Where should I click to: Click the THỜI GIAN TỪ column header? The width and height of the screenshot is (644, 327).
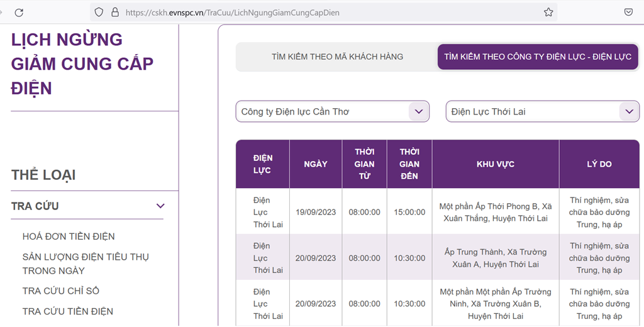(x=364, y=164)
